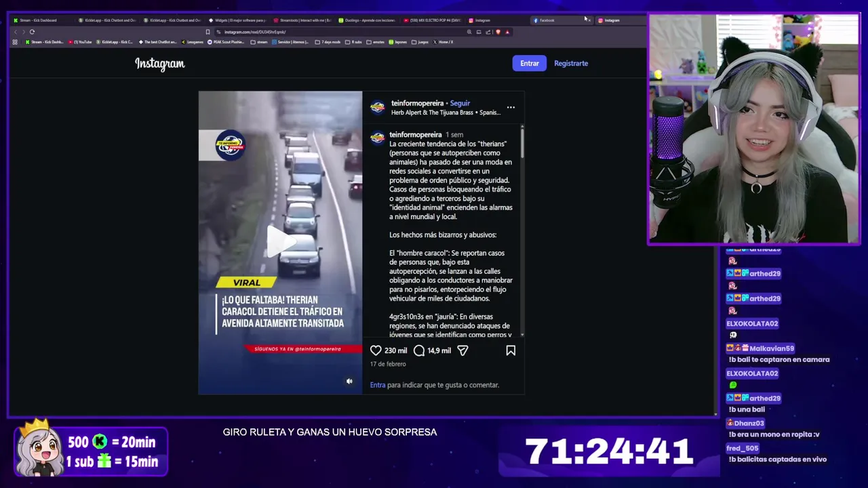This screenshot has width=868, height=488.
Task: Open the YouTube bookmark
Action: pos(80,42)
